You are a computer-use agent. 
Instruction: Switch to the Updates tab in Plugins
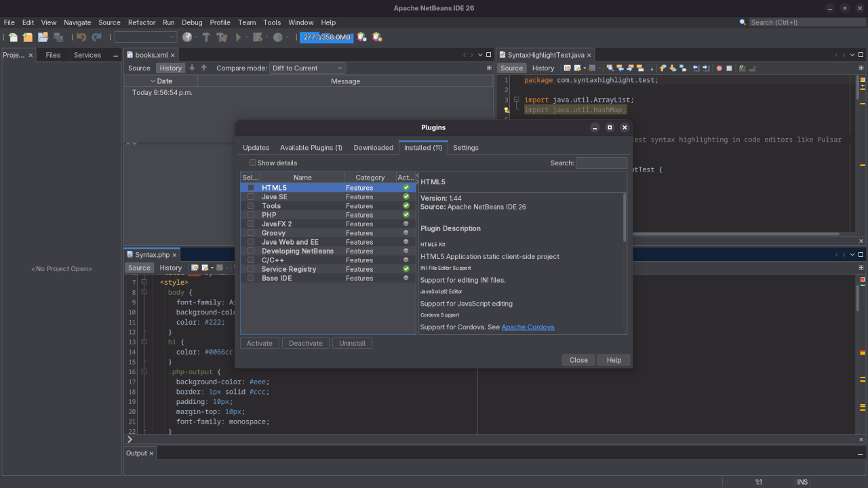(x=256, y=148)
